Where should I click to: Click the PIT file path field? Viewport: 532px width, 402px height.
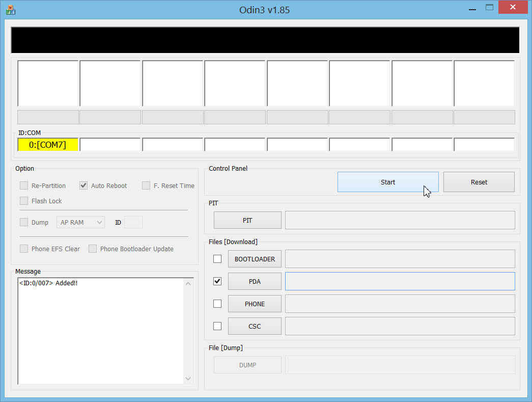(x=400, y=220)
